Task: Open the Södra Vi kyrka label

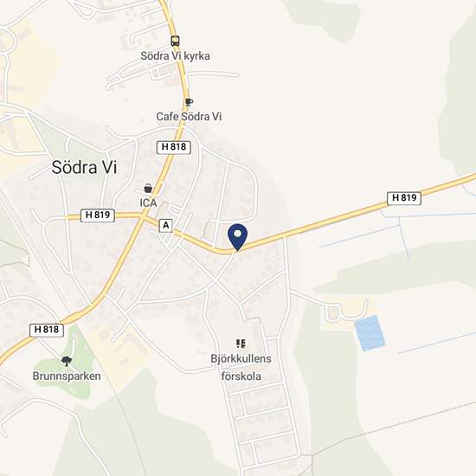Action: pyautogui.click(x=175, y=56)
